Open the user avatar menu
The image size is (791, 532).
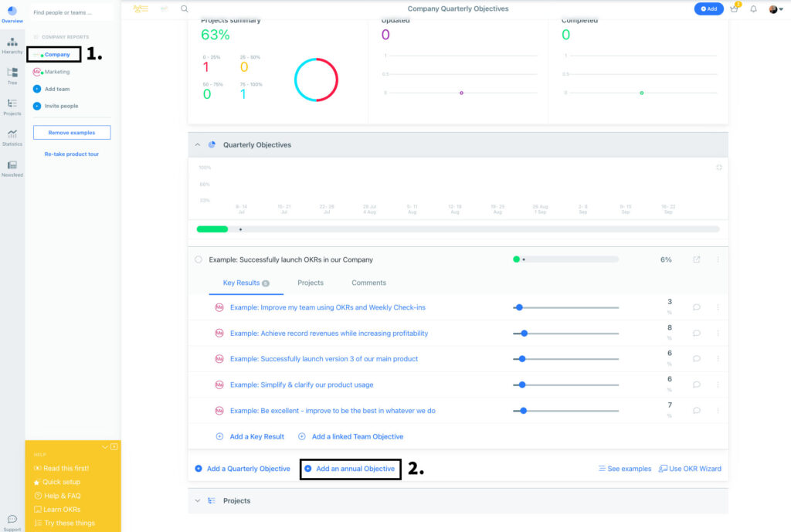[776, 9]
